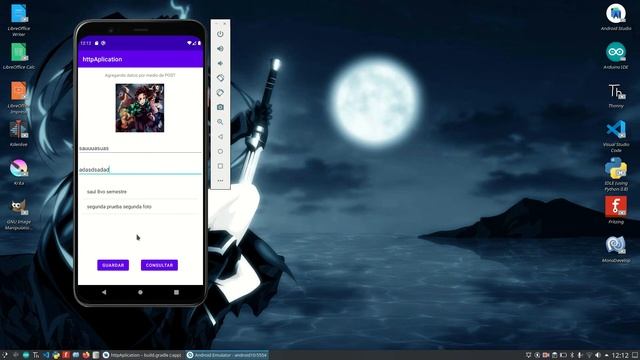Tap the Android recents navigation button

(176, 292)
